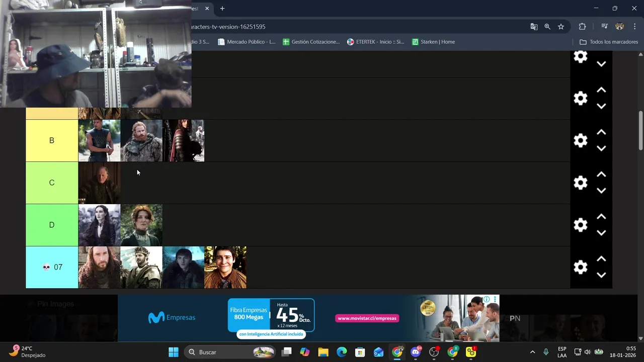Viewport: 644px width, 362px height.
Task: Open ETERTEK Inicio bookmark
Action: click(375, 42)
